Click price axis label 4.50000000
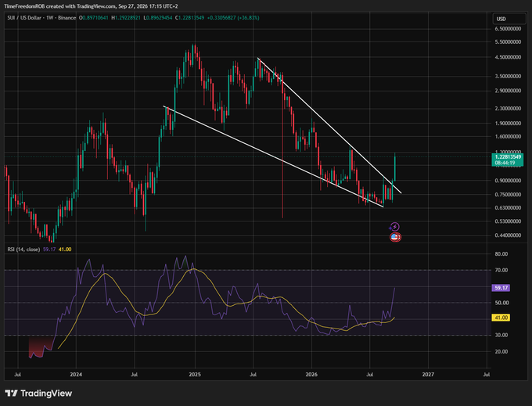Image resolution: width=532 pixels, height=406 pixels. point(508,57)
